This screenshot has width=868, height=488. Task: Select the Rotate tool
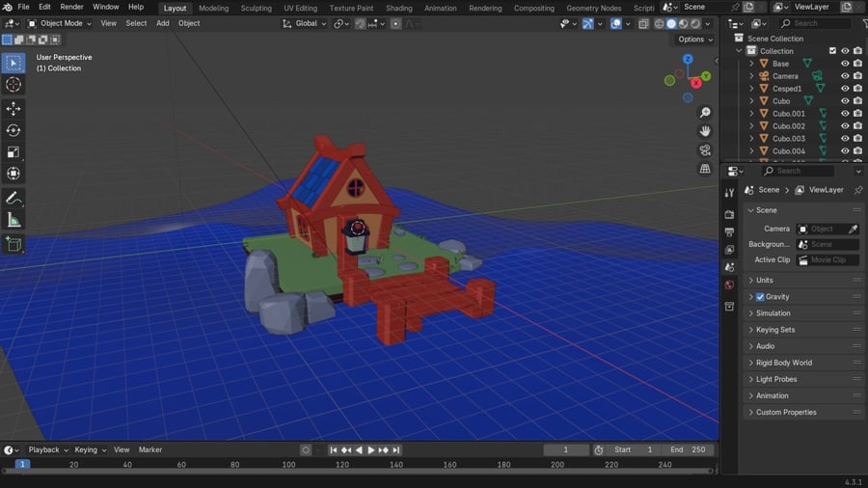tap(14, 130)
